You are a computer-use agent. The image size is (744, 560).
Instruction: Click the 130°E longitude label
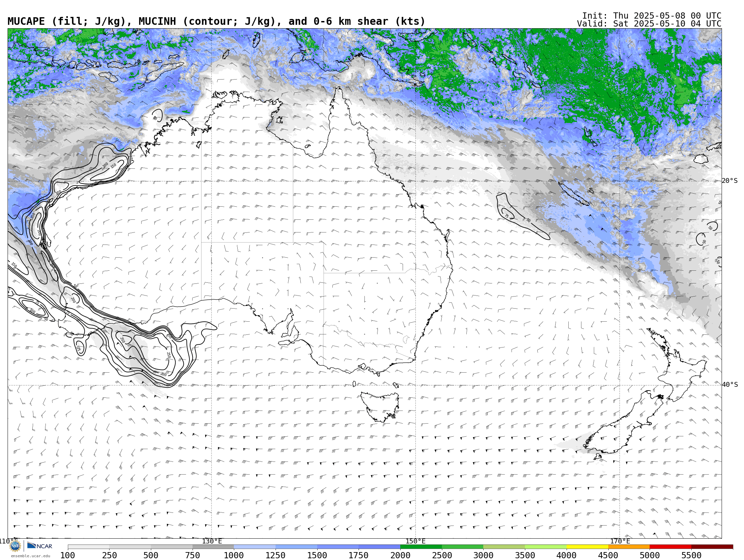click(212, 541)
